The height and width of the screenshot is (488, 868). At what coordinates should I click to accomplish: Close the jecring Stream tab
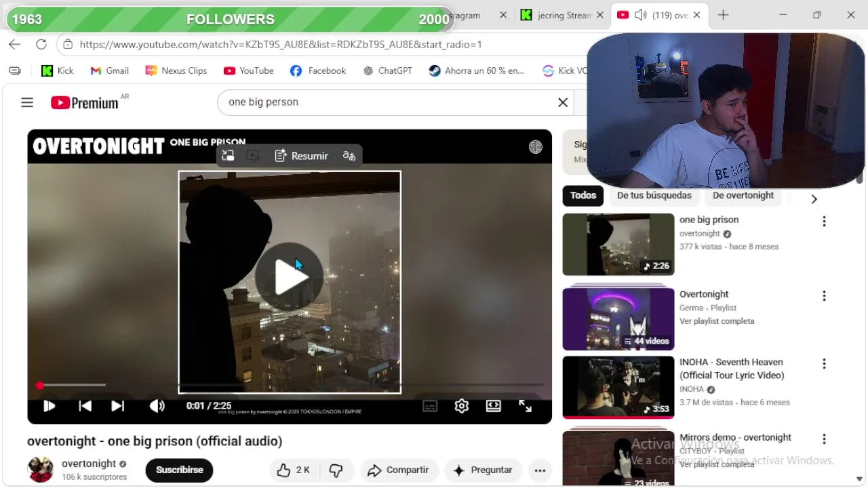[600, 15]
